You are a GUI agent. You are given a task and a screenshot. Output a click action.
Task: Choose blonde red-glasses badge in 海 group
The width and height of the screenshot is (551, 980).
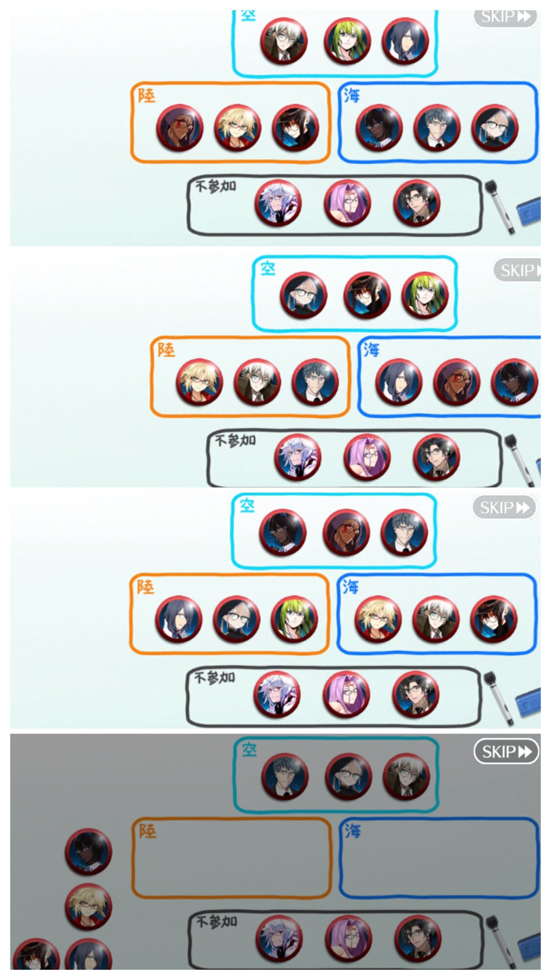(378, 619)
